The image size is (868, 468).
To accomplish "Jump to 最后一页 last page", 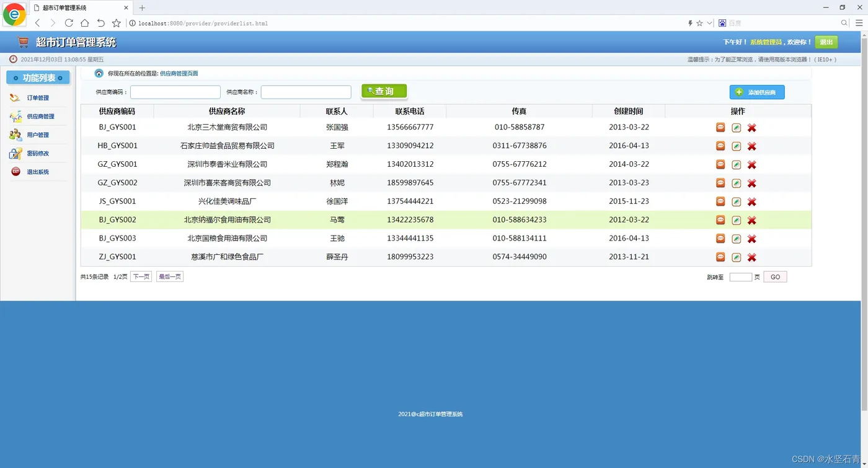I will point(170,276).
